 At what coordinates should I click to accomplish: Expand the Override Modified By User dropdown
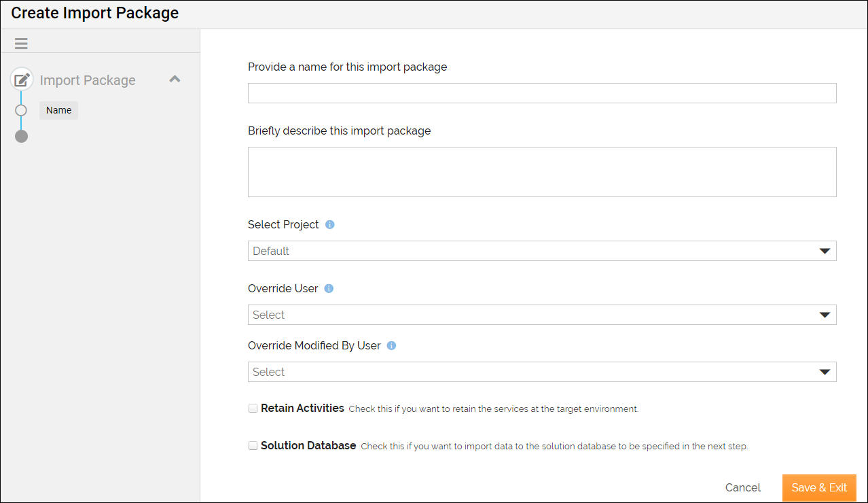click(x=541, y=372)
